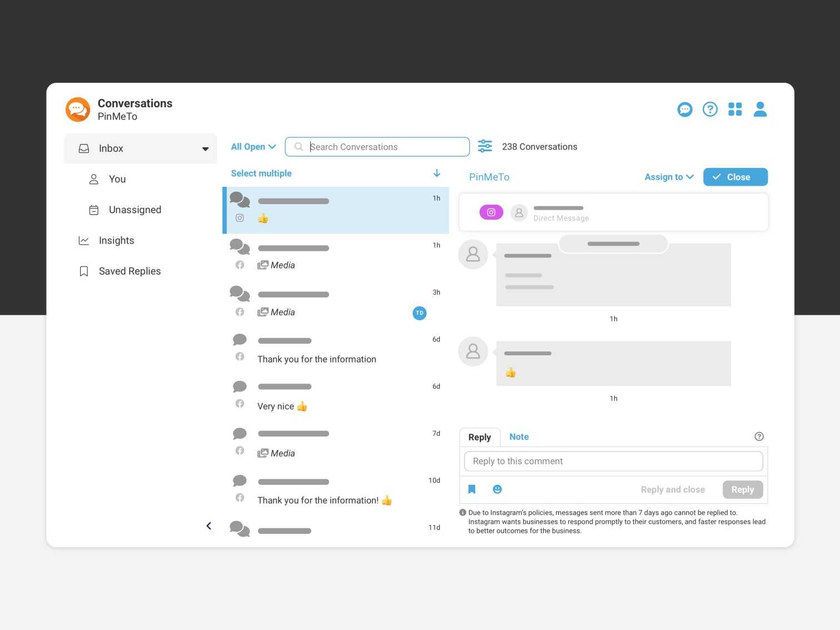This screenshot has width=840, height=630.
Task: Click the TD assignee badge on a conversation
Action: coord(419,313)
